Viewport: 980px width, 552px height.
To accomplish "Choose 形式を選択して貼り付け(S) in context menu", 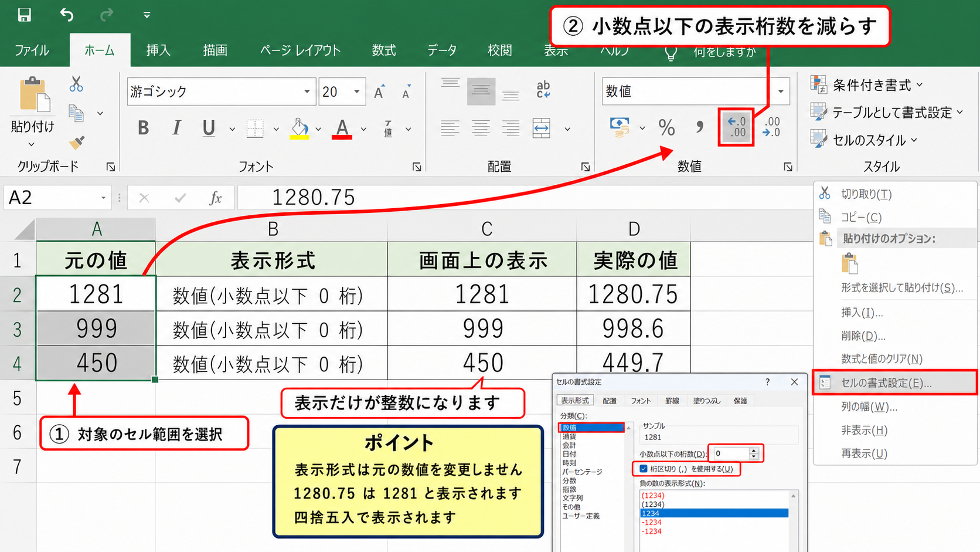I will point(901,288).
